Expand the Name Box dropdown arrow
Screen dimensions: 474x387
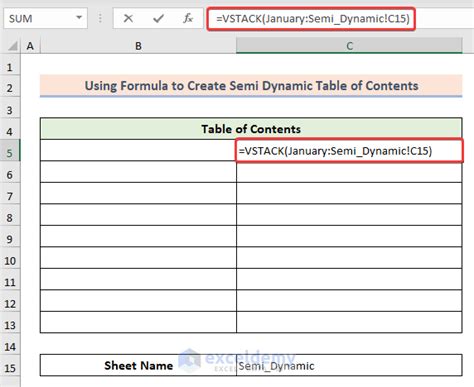[x=79, y=17]
